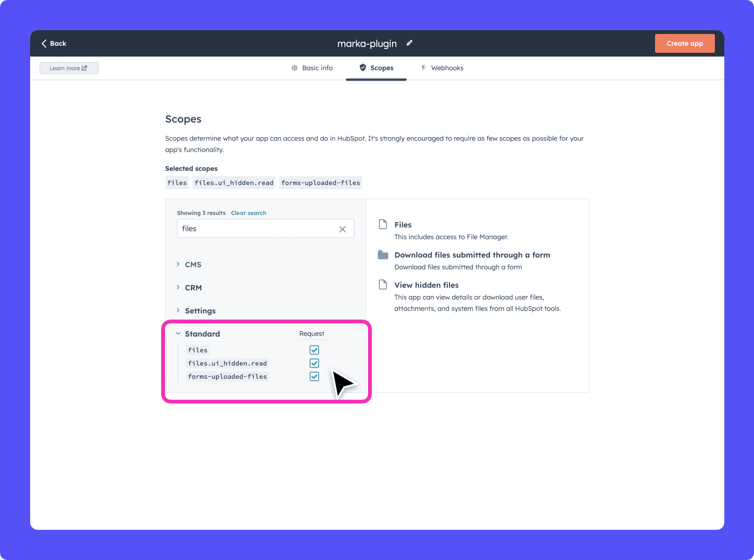The image size is (754, 560).
Task: Select the Scopes tab label
Action: (x=382, y=68)
